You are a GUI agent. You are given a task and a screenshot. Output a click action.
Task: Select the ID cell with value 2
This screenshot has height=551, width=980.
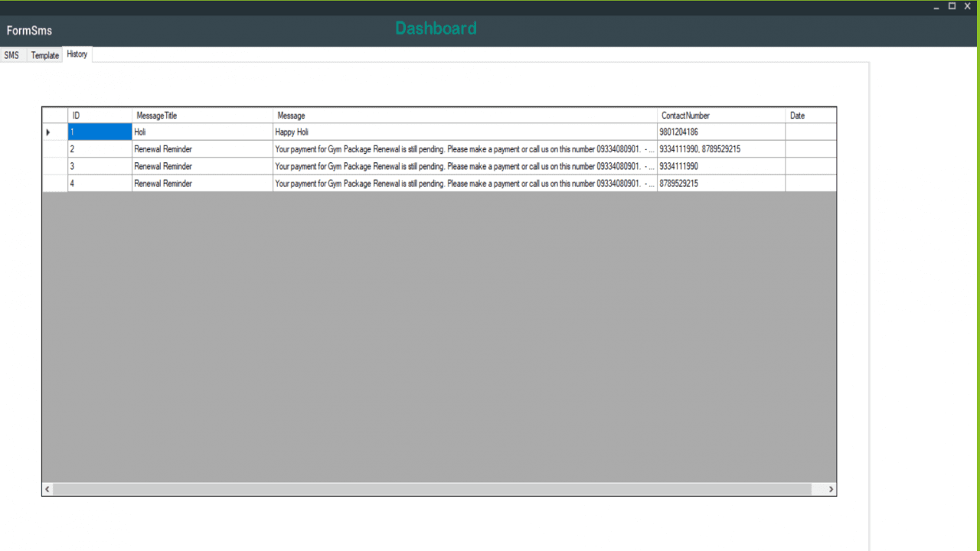click(100, 149)
